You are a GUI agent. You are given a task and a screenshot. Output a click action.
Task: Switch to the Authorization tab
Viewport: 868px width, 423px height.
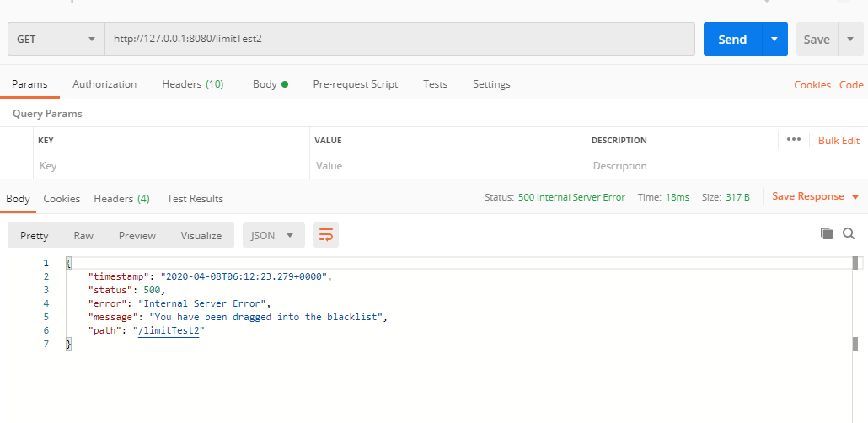coord(104,84)
